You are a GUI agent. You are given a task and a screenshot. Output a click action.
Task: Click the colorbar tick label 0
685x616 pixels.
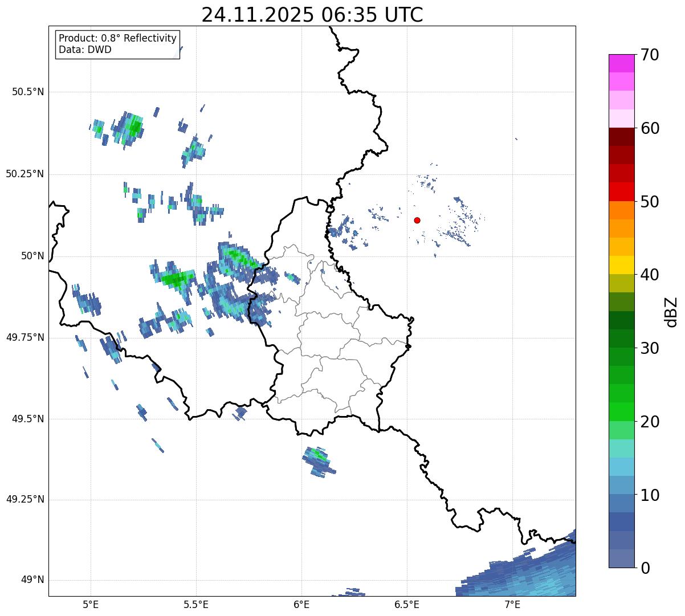[x=645, y=568]
